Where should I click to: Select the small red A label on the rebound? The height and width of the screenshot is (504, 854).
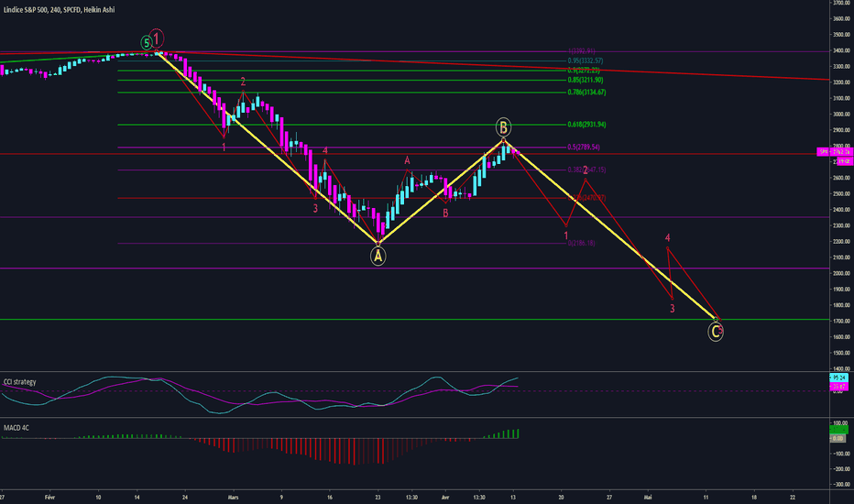[407, 160]
